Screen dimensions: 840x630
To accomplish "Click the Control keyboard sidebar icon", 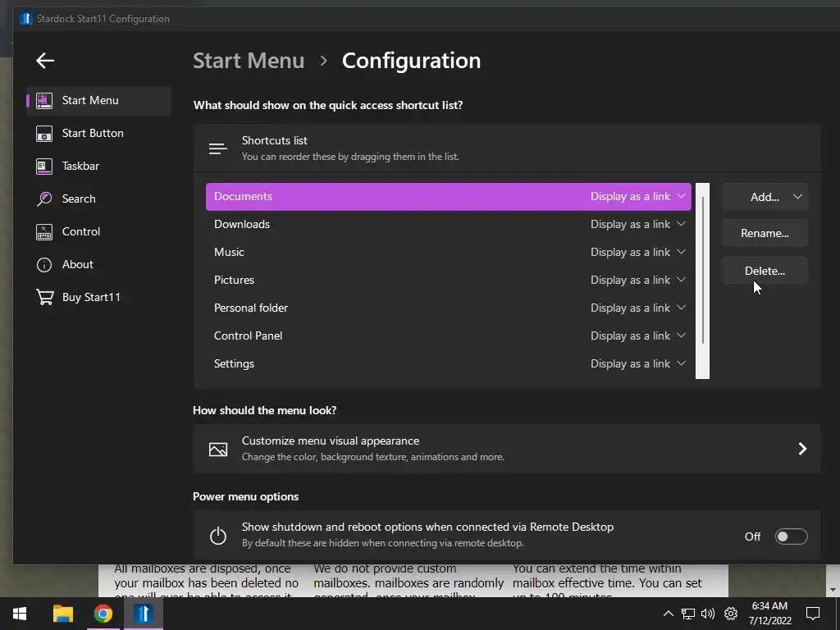I will pos(44,232).
